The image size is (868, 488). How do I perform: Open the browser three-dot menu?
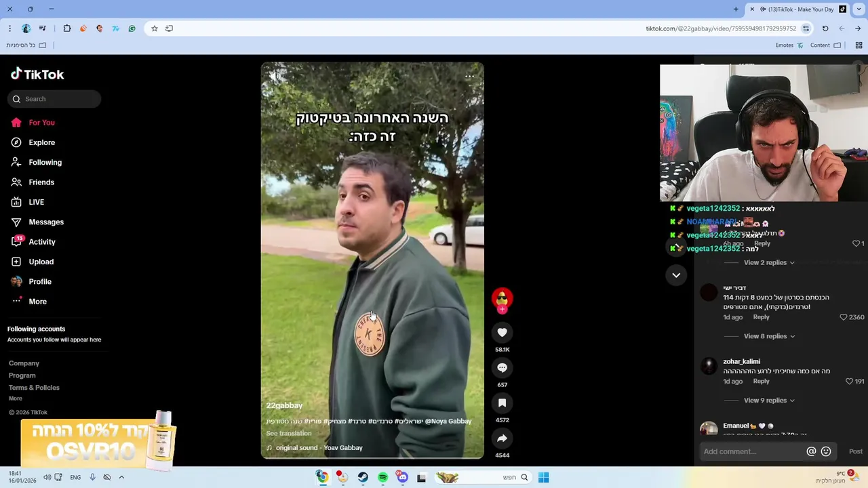click(9, 28)
